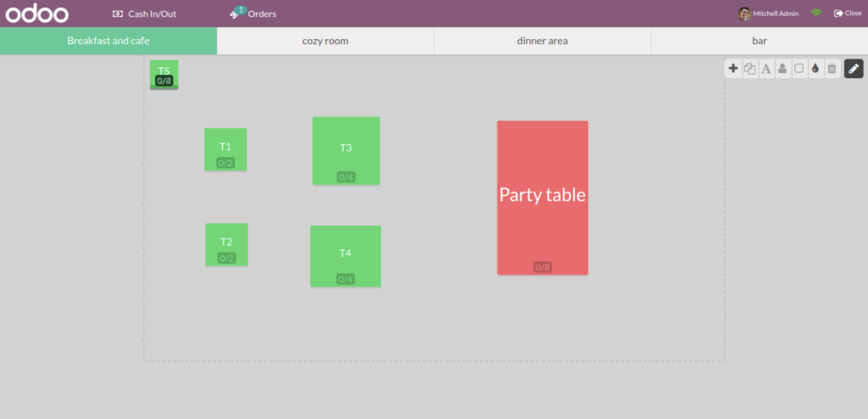868x419 pixels.
Task: Switch to the cozy room floor tab
Action: (325, 41)
